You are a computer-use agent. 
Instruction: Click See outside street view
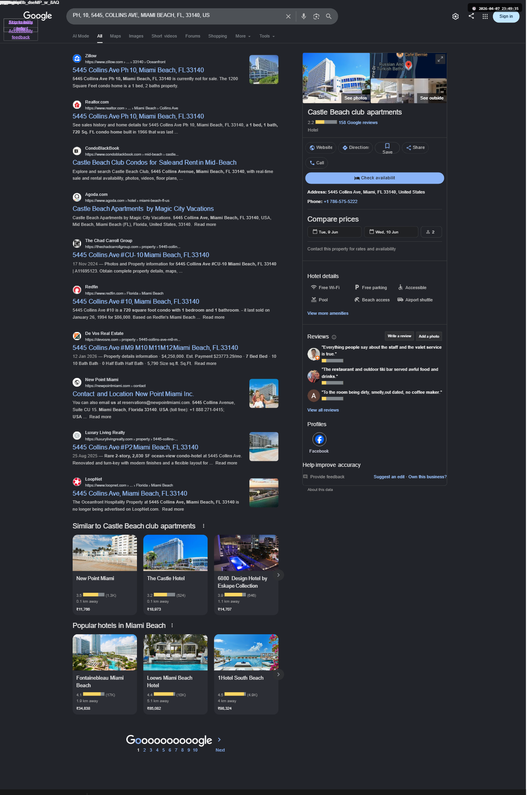[431, 98]
